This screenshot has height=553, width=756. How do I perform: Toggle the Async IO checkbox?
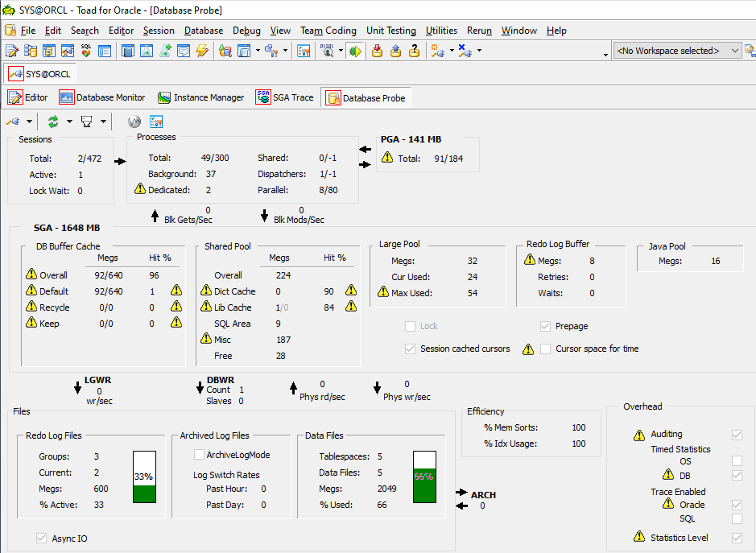tap(42, 538)
